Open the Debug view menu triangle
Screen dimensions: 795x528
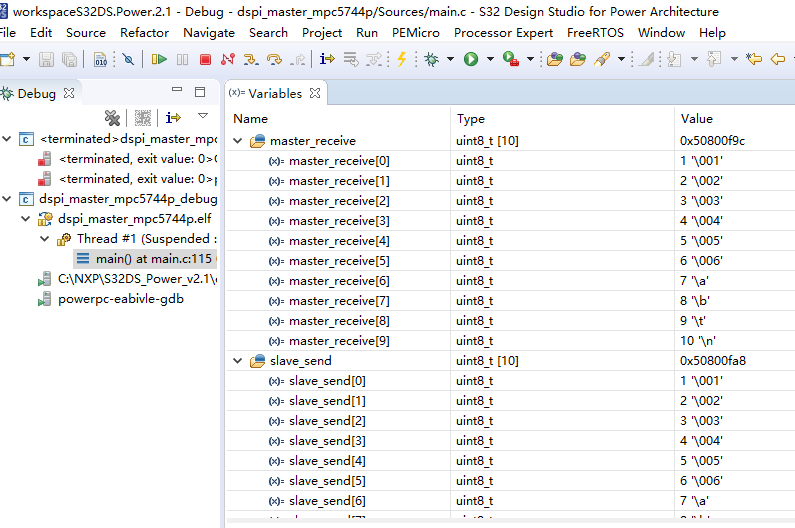[x=203, y=116]
